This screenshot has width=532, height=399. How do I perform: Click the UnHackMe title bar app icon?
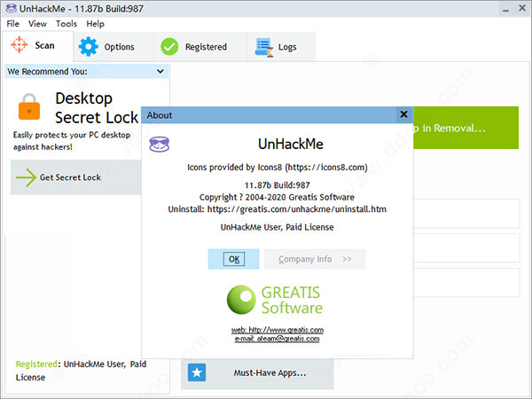coord(11,8)
